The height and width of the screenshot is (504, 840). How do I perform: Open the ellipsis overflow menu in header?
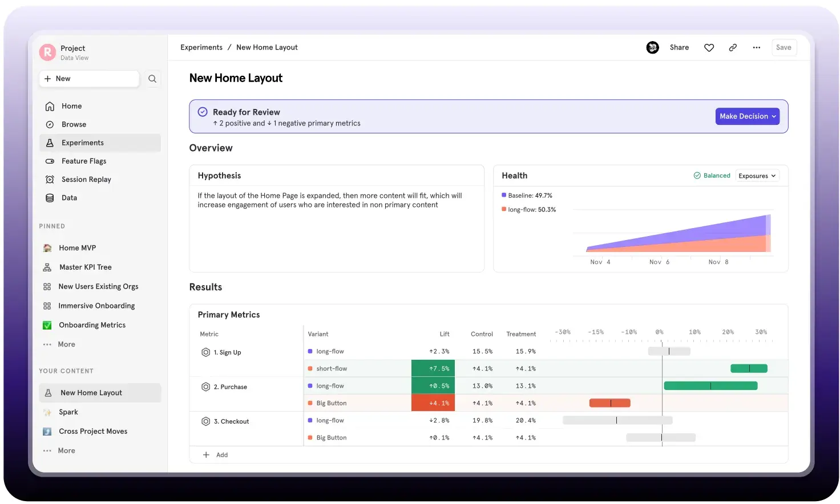(x=756, y=47)
